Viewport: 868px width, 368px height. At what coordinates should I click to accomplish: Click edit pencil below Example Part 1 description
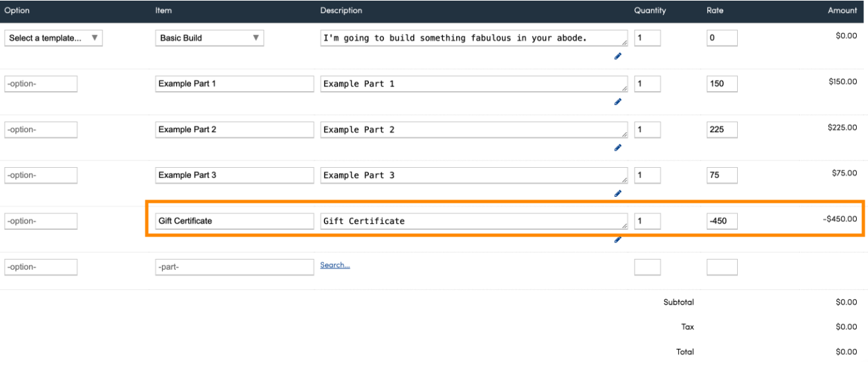click(617, 102)
